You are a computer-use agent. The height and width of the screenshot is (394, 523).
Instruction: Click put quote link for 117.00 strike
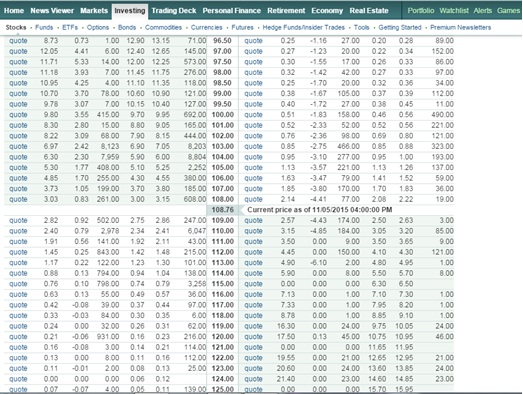tap(253, 305)
